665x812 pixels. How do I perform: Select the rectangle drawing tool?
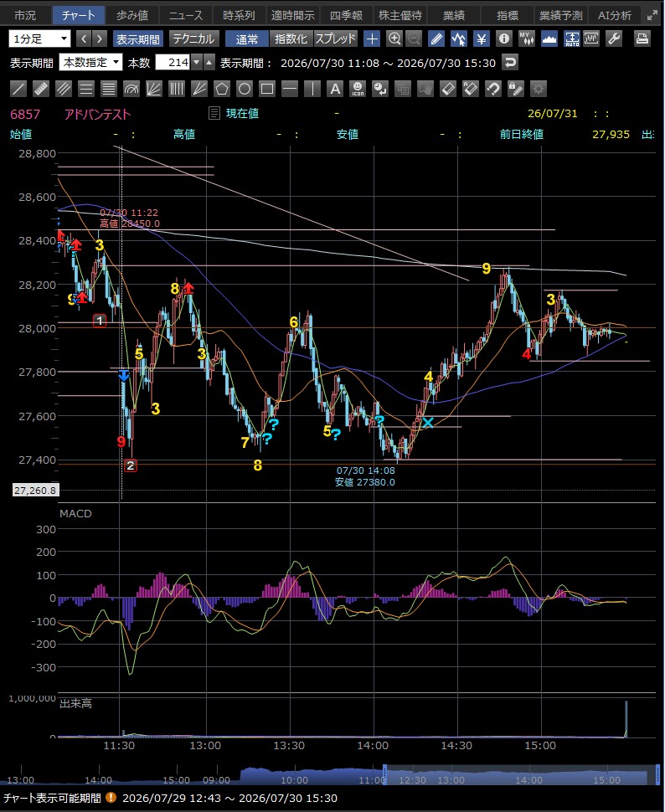point(267,89)
